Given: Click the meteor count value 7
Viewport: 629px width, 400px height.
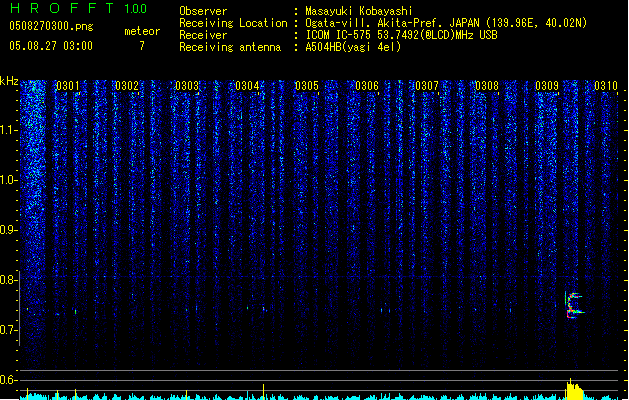Looking at the screenshot, I should [142, 46].
